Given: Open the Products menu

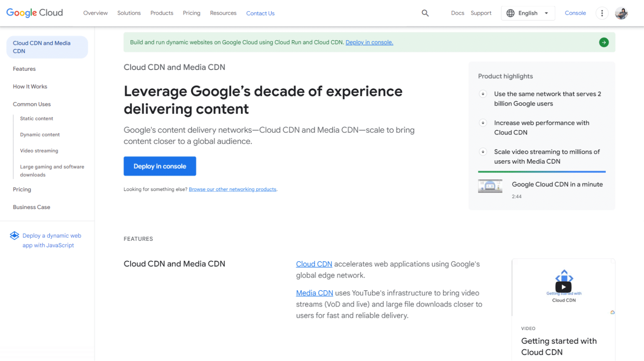Looking at the screenshot, I should tap(162, 13).
